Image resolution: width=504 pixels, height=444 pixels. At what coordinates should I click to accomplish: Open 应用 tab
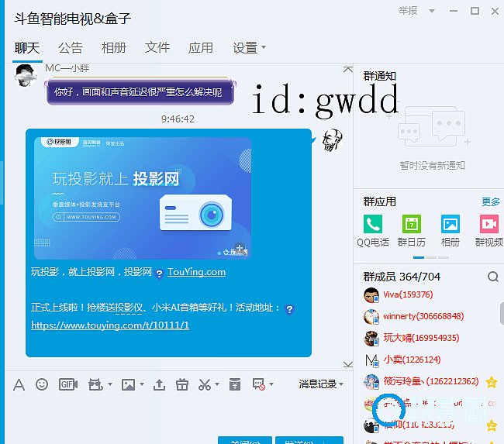[201, 48]
